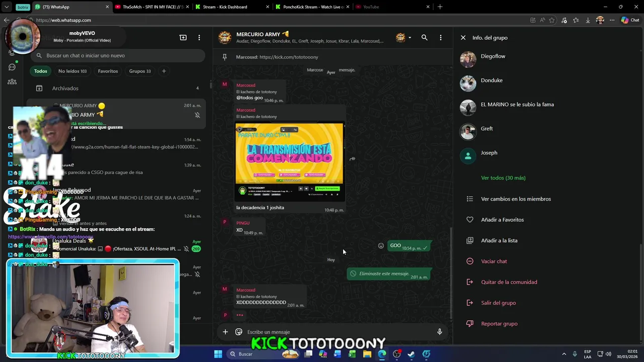Open a new browser tab
This screenshot has height=362, width=644.
(440, 7)
